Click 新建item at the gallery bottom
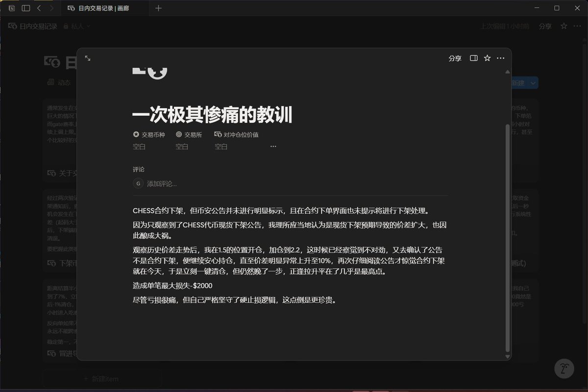The height and width of the screenshot is (392, 588). pyautogui.click(x=101, y=378)
